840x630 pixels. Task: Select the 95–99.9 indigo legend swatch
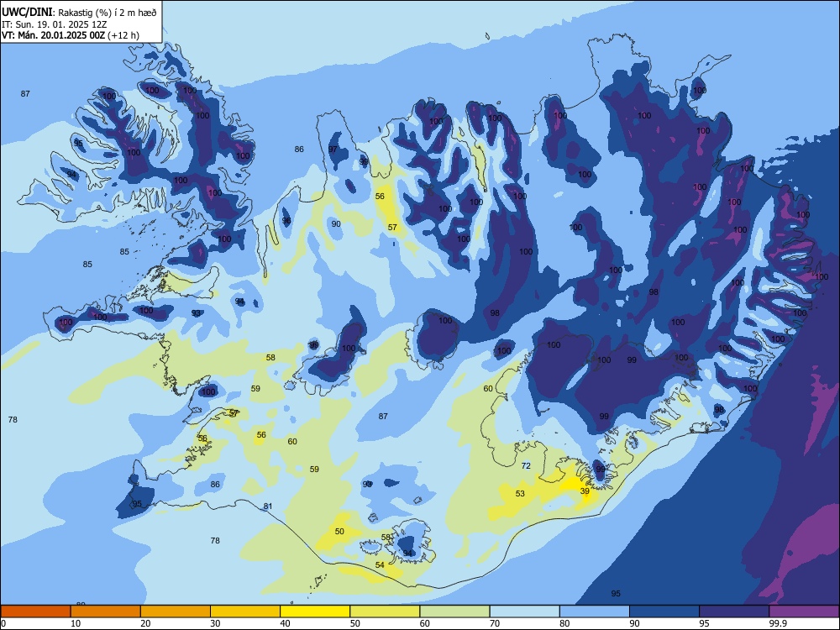coord(734,612)
